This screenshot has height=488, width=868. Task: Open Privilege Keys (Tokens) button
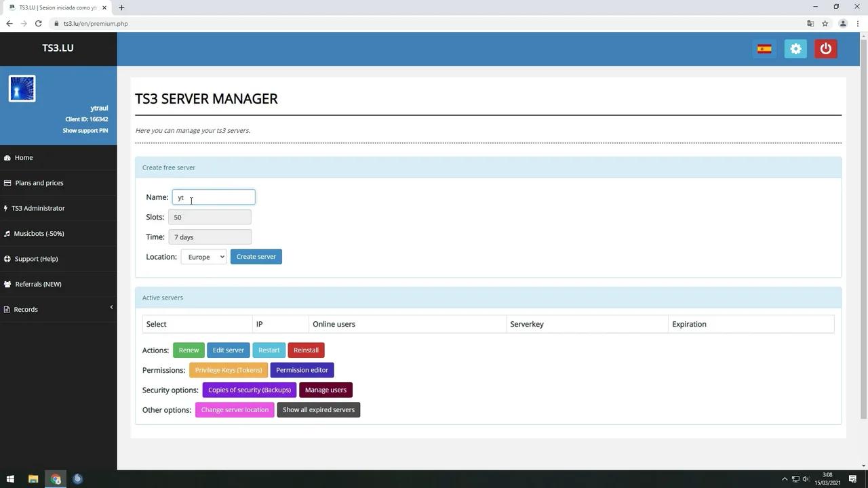tap(228, 370)
